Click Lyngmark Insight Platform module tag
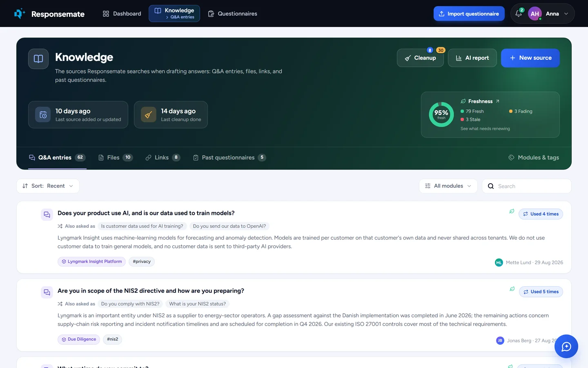The width and height of the screenshot is (588, 368). pyautogui.click(x=91, y=262)
